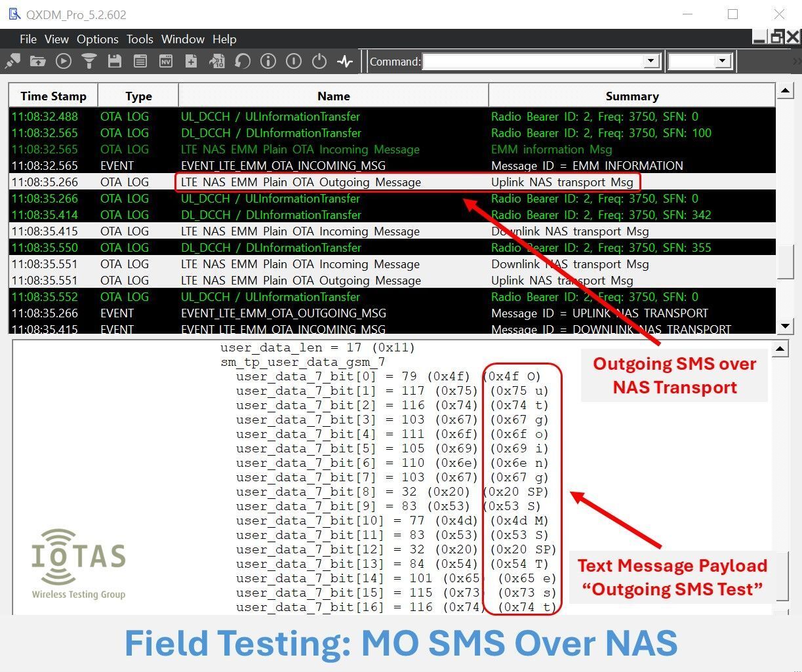802x672 pixels.
Task: Sort by the Summary column header
Action: tap(632, 96)
